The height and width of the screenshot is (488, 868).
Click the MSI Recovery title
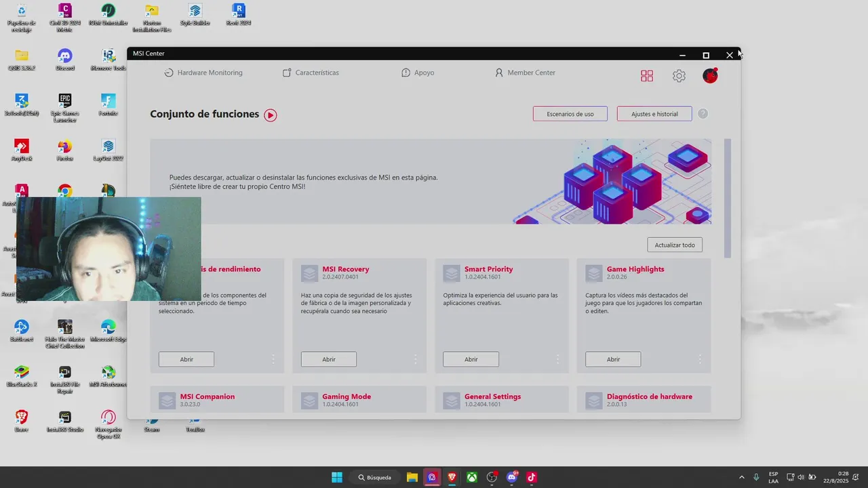tap(346, 269)
